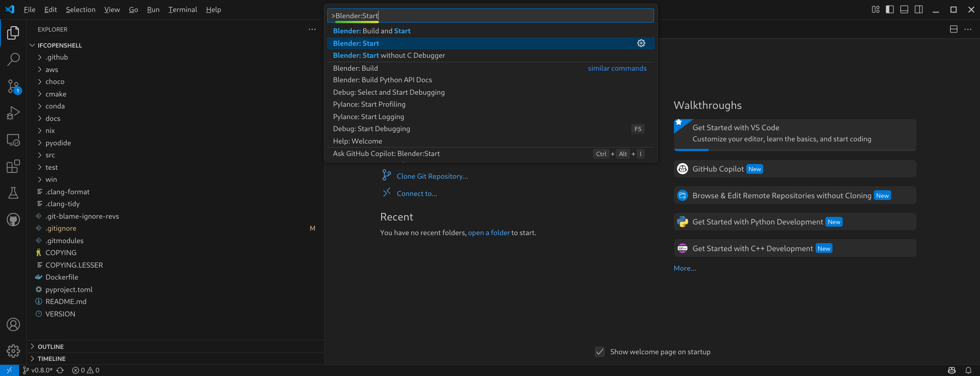Image resolution: width=980 pixels, height=376 pixels.
Task: Open Copilot status icon in status bar
Action: tap(952, 370)
